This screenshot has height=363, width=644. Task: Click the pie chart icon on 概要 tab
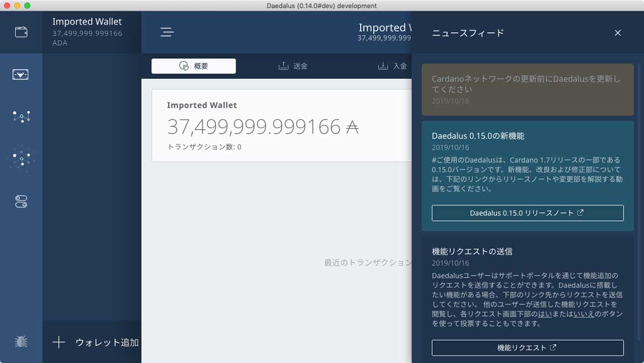coord(184,66)
